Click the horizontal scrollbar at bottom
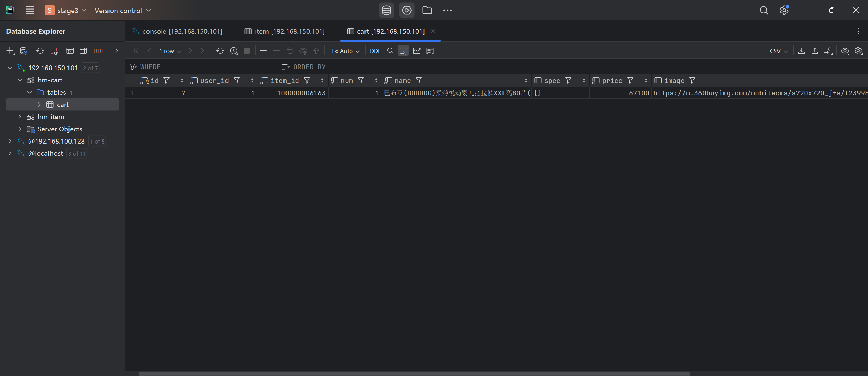This screenshot has height=376, width=868. click(414, 373)
